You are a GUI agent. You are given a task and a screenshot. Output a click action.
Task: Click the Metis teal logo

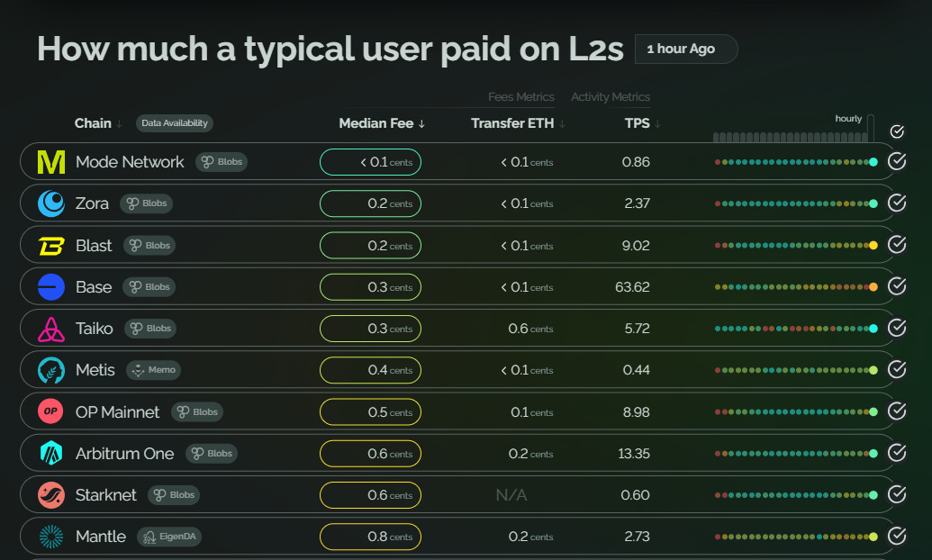pyautogui.click(x=51, y=370)
